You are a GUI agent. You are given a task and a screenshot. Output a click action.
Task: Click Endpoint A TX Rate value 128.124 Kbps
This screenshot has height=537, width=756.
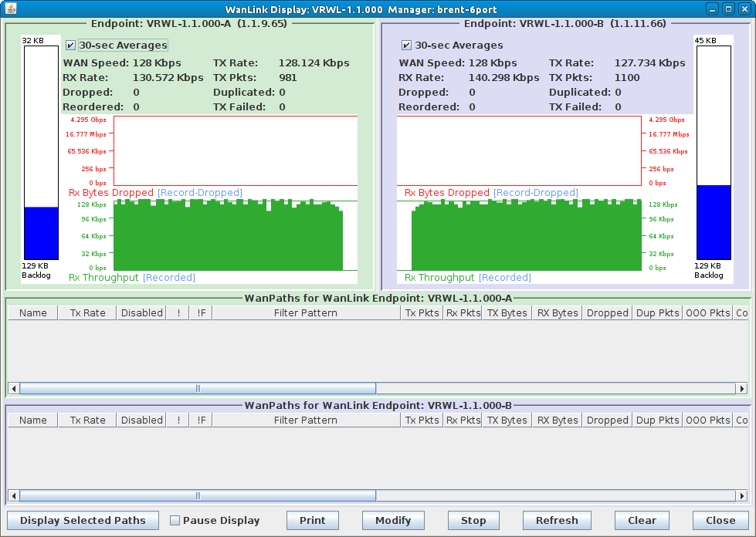pos(314,63)
